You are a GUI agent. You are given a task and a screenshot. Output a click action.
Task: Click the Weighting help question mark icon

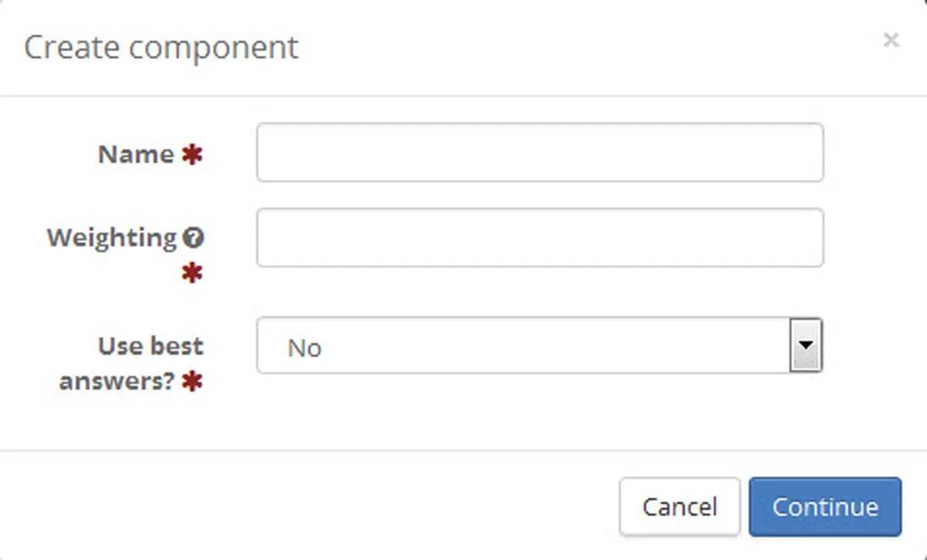(194, 238)
